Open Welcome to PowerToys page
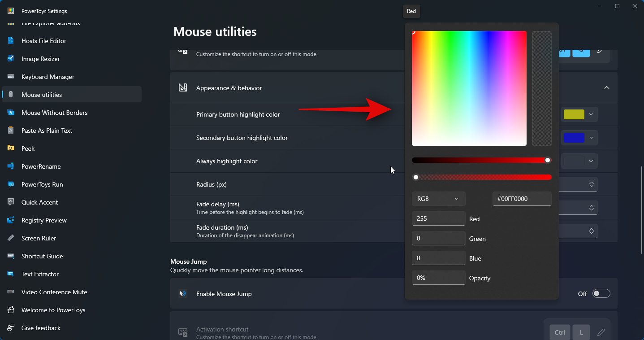This screenshot has width=644, height=340. 53,310
